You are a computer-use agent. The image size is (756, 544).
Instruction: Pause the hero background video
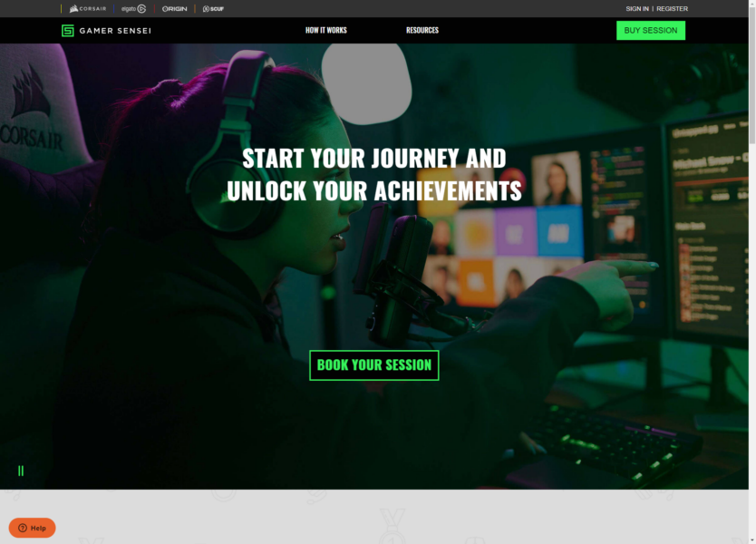(21, 471)
